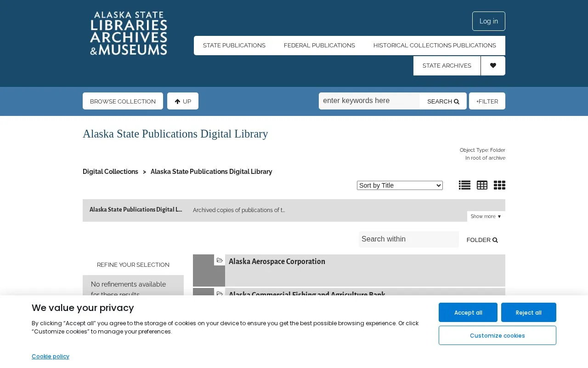Click the REFINE YOUR SELECTION heading
The height and width of the screenshot is (368, 588).
pos(133,265)
